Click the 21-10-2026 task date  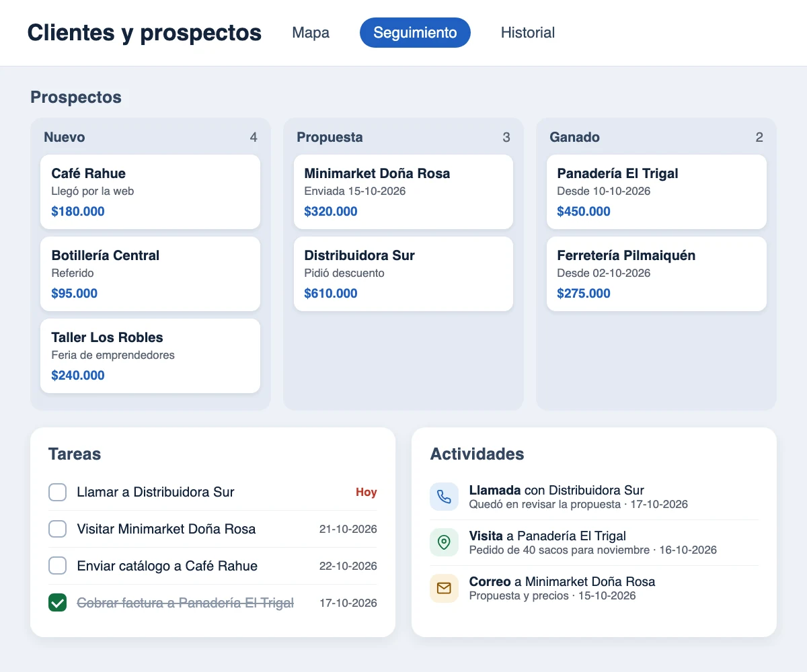coord(348,529)
